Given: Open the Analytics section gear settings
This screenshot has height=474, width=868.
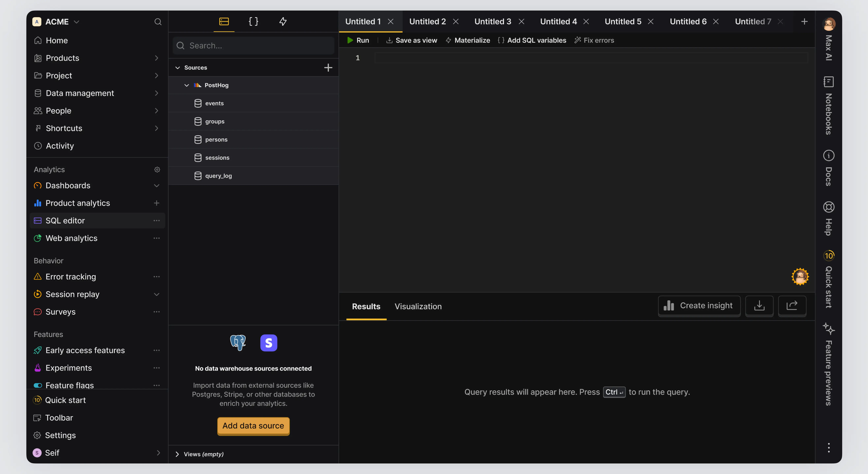Looking at the screenshot, I should (157, 170).
